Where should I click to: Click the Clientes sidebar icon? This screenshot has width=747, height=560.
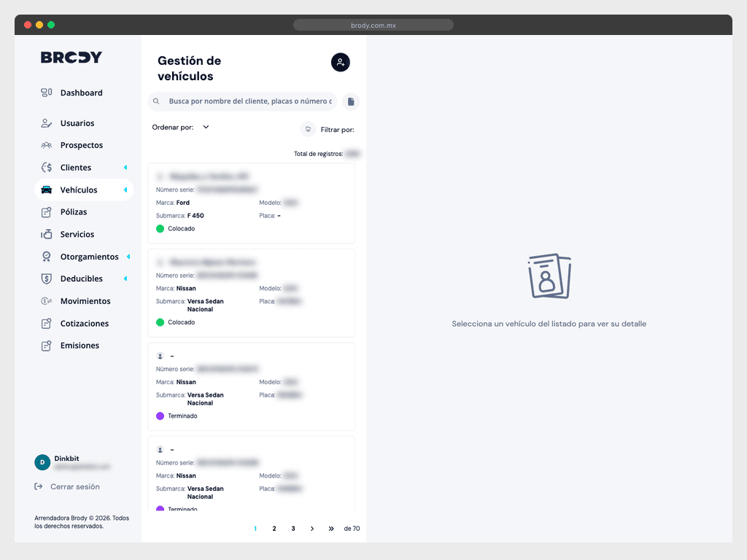(46, 168)
